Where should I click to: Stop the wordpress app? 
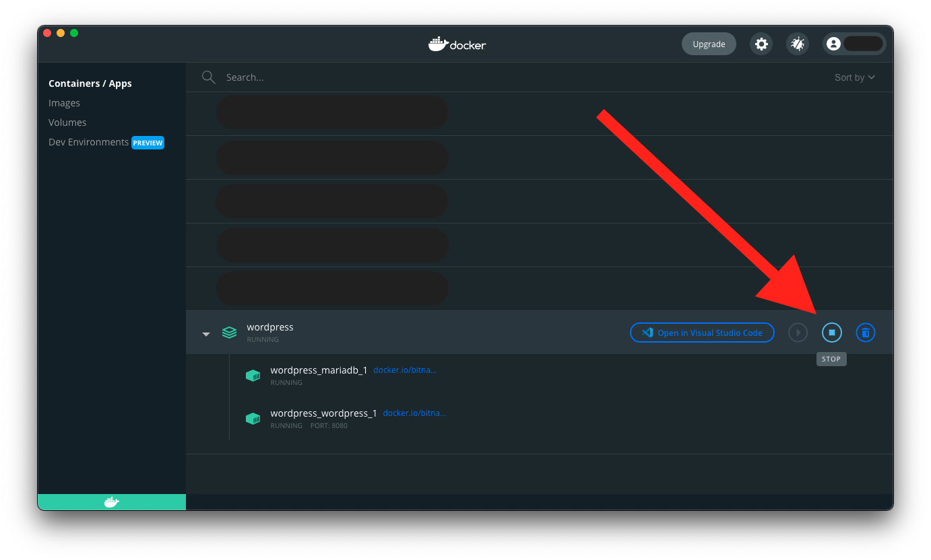click(x=831, y=332)
